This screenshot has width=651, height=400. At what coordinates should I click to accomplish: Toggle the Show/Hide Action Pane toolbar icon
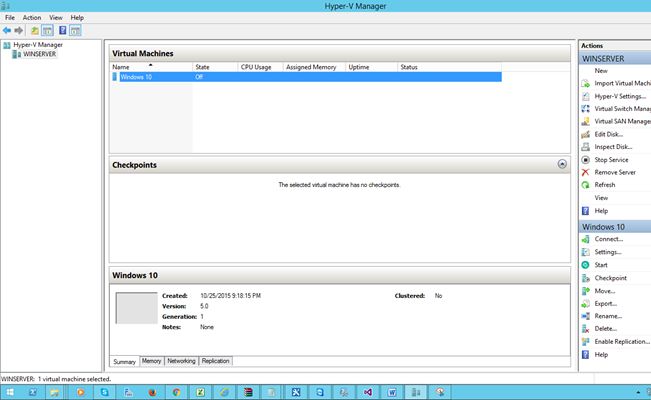point(75,30)
